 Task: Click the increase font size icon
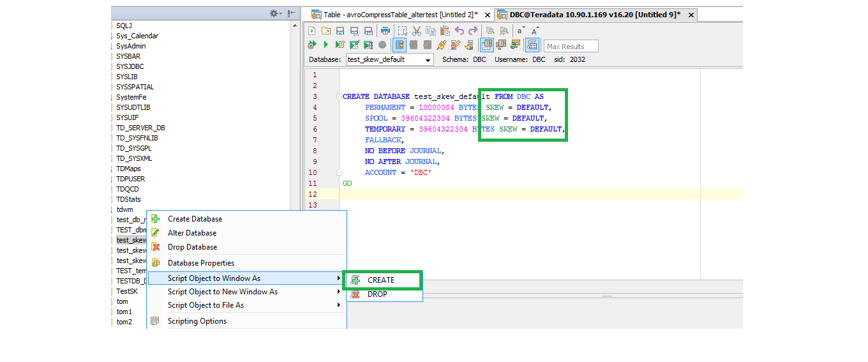pos(535,31)
